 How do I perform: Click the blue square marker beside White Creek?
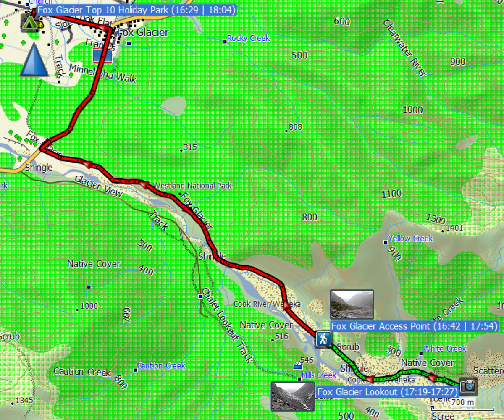(421, 353)
